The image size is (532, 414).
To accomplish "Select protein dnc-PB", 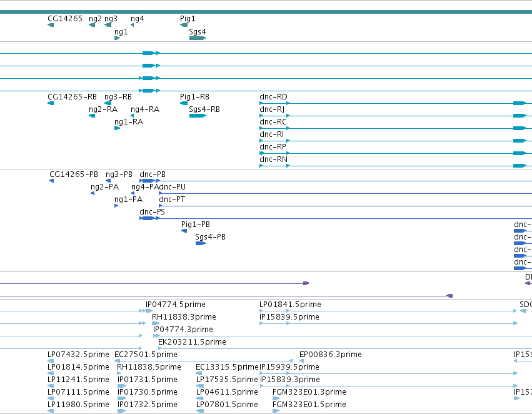I will coord(153,174).
